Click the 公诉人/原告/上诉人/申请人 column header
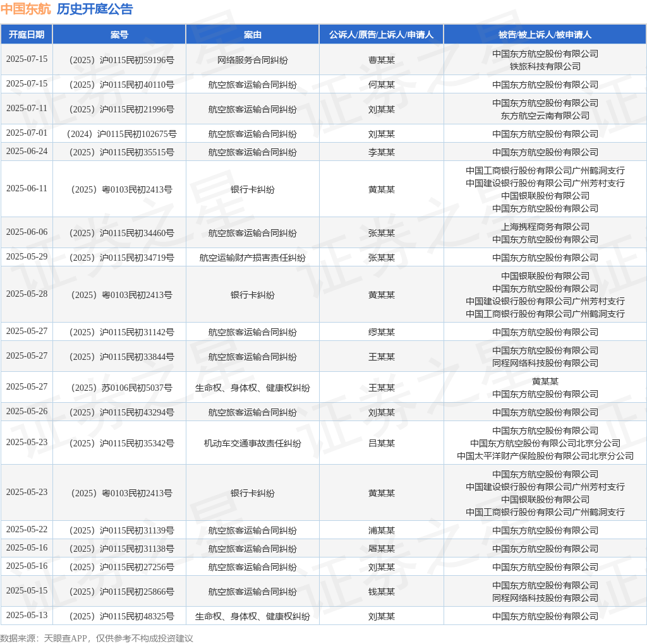The width and height of the screenshot is (647, 644). coord(381,35)
